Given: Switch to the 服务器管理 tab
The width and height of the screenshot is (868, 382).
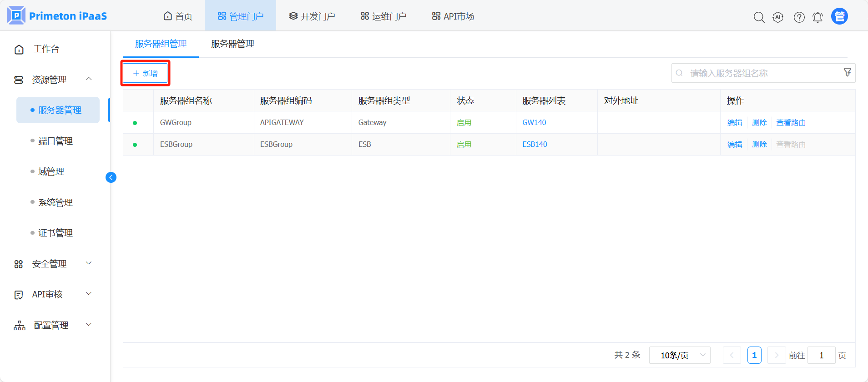Looking at the screenshot, I should click(x=232, y=44).
